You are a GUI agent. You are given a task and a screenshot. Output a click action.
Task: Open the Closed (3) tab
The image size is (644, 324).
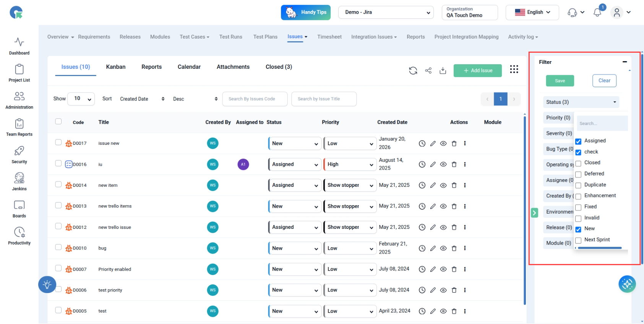[279, 67]
